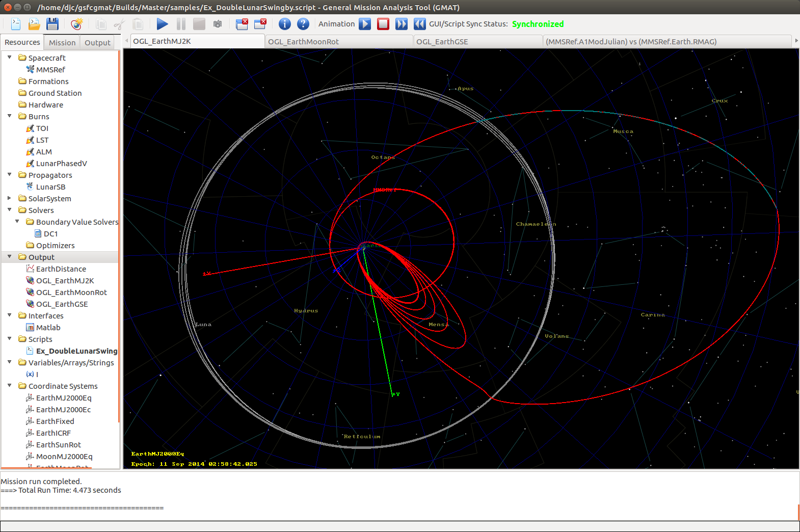Select the OGL_EarthMoonRot view tab

click(339, 42)
